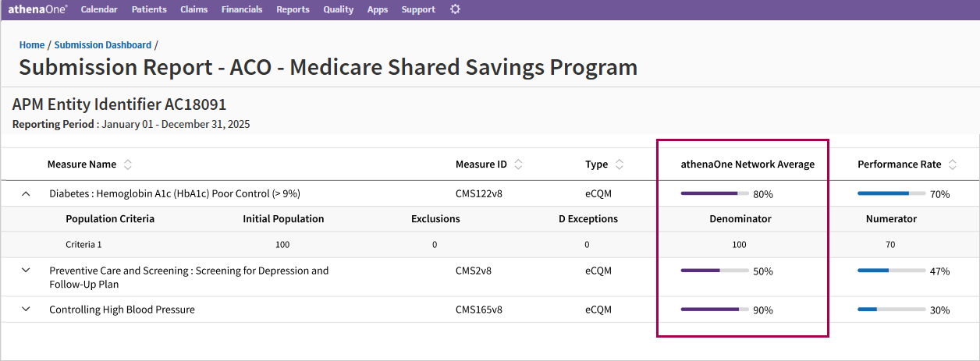Open the Calendar menu
980x361 pixels.
coord(99,9)
